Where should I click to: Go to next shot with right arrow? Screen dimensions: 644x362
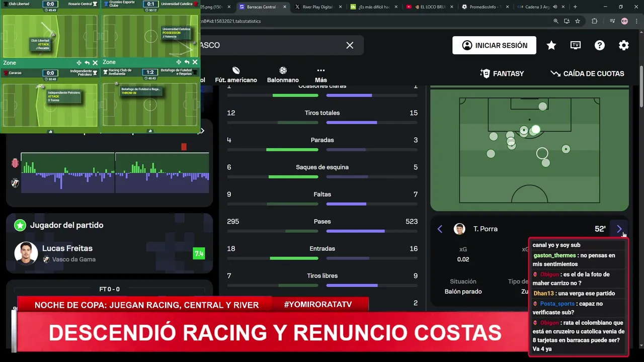619,229
